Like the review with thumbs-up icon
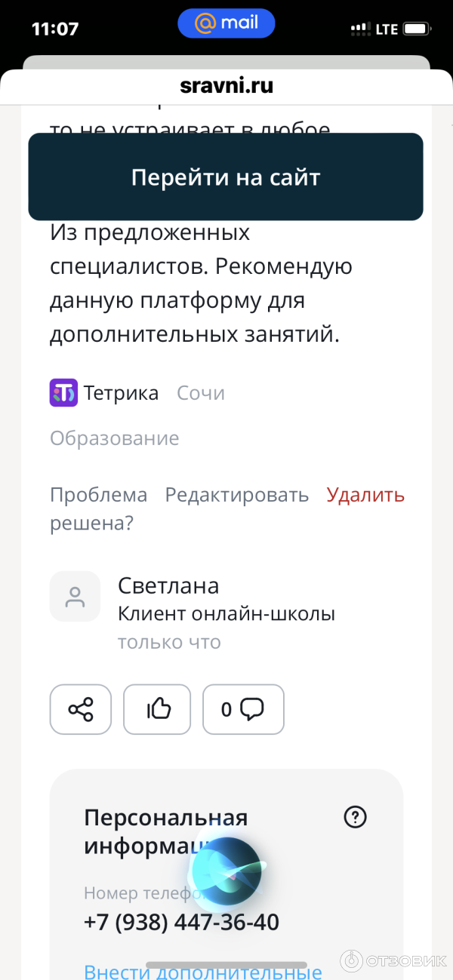This screenshot has width=453, height=980. pyautogui.click(x=157, y=709)
